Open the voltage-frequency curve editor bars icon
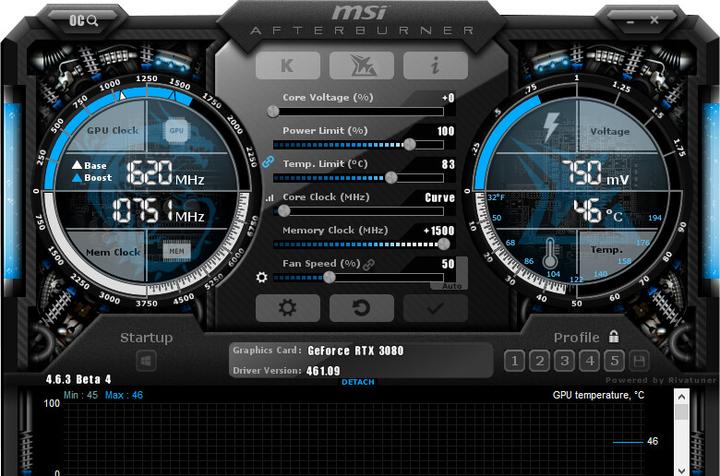Screen dimensions: 720x476 (x=270, y=198)
